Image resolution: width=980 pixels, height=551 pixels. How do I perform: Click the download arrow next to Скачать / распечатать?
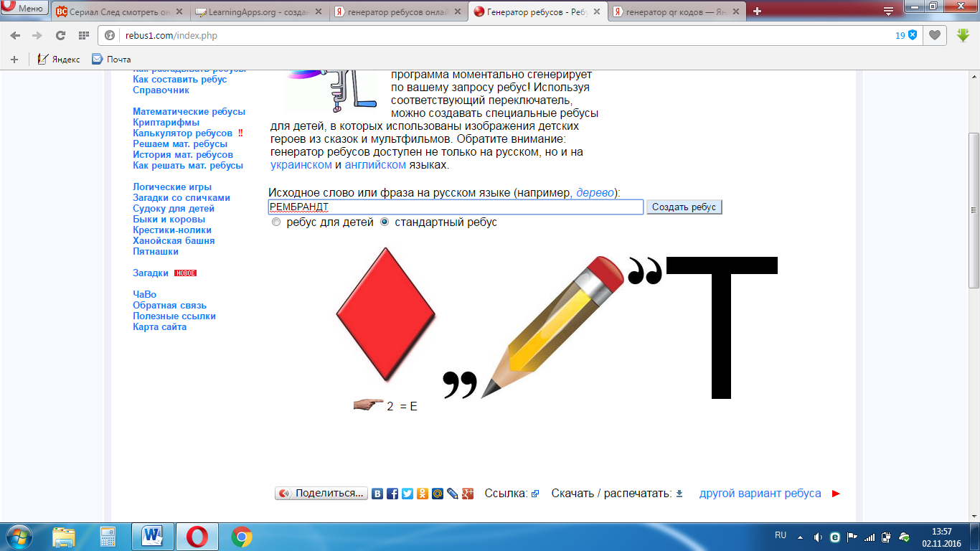tap(679, 494)
